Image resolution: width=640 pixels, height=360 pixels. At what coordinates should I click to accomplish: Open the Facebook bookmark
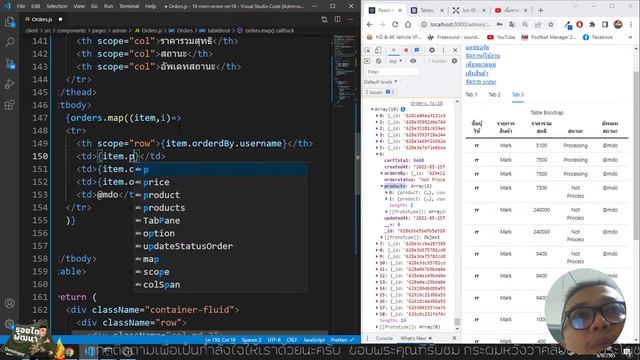point(598,37)
